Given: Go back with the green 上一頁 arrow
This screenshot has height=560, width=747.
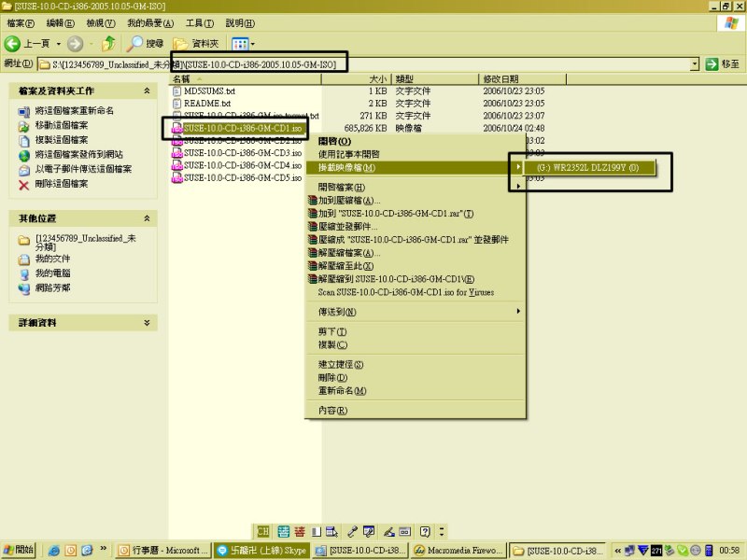Looking at the screenshot, I should tap(12, 44).
